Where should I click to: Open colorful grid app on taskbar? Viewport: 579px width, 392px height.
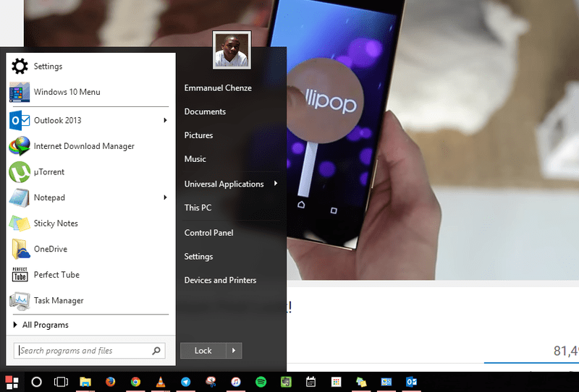coord(336,382)
